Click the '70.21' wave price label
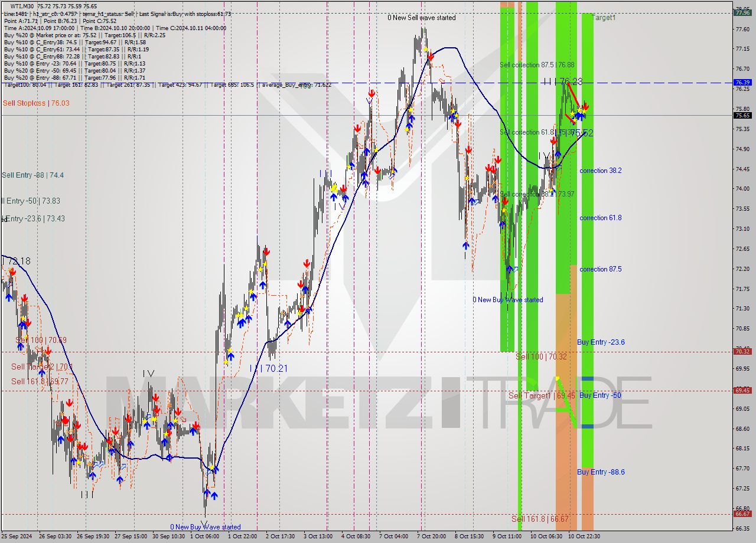This screenshot has width=756, height=543. (276, 368)
